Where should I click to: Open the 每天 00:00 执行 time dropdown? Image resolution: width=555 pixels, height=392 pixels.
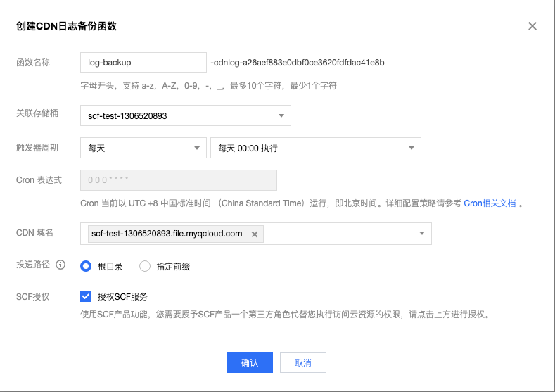coord(316,148)
